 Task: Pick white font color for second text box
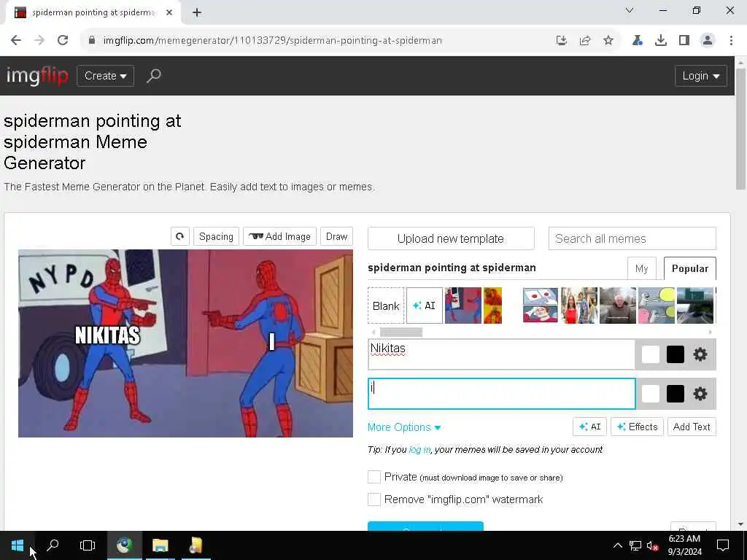(x=650, y=394)
